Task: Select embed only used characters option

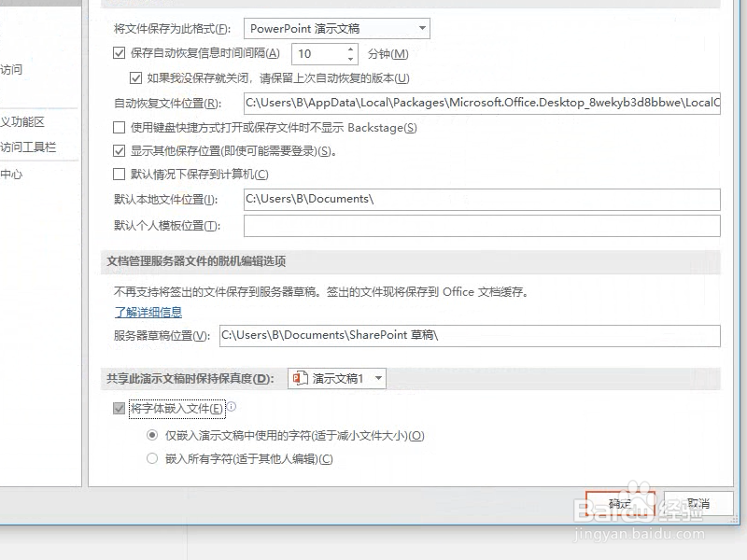Action: click(152, 435)
